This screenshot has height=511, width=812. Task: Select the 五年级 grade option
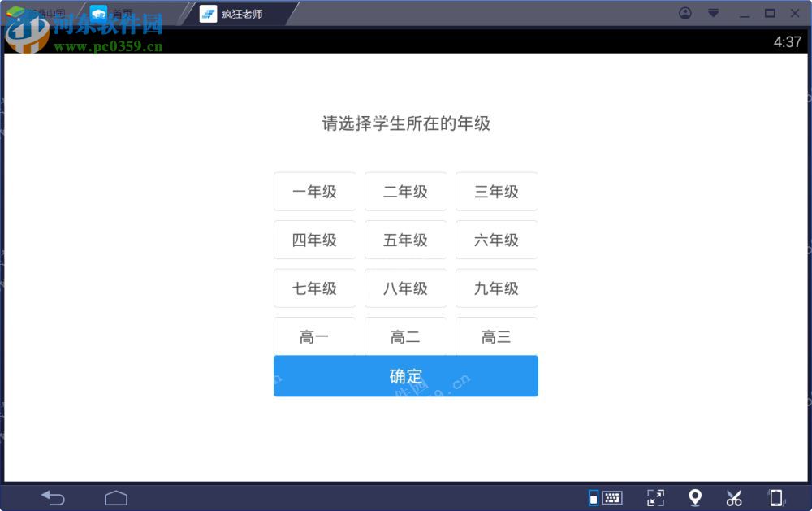coord(406,240)
